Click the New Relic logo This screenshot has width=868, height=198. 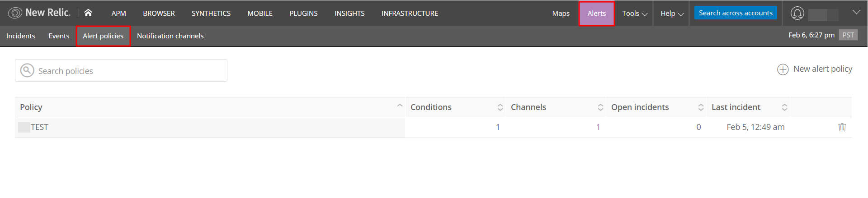click(39, 13)
